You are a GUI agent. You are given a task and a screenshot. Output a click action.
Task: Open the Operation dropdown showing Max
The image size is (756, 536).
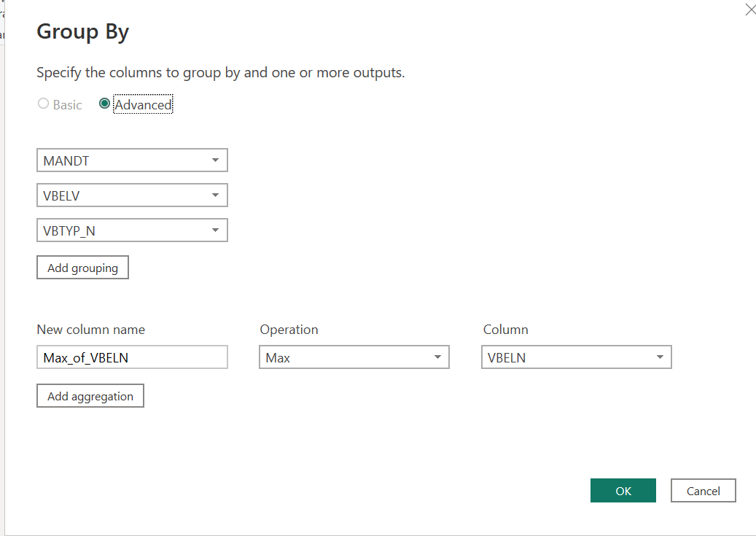[x=354, y=357]
